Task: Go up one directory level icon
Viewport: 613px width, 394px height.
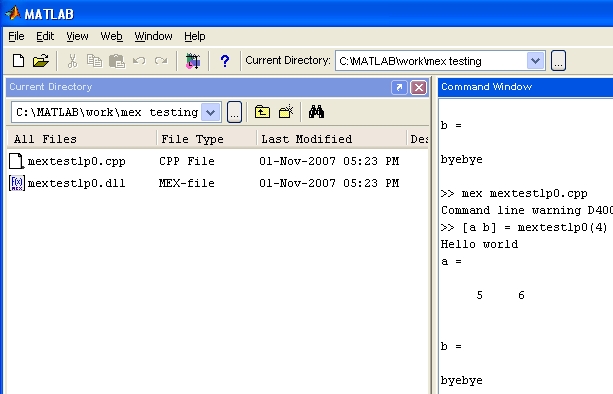Action: pyautogui.click(x=262, y=112)
